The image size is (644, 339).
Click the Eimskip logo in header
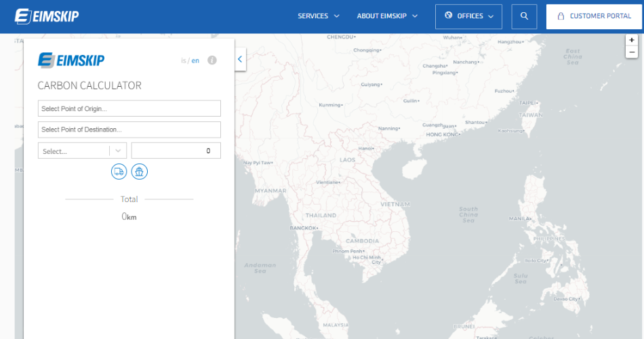pyautogui.click(x=47, y=16)
